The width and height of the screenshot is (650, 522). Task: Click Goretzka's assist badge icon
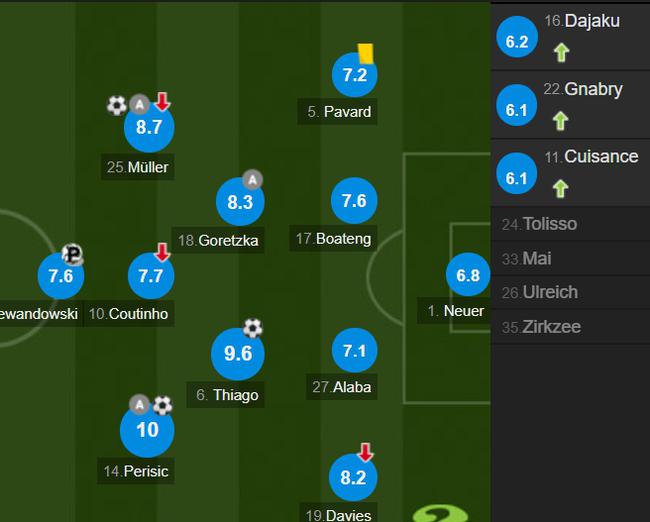pyautogui.click(x=252, y=180)
